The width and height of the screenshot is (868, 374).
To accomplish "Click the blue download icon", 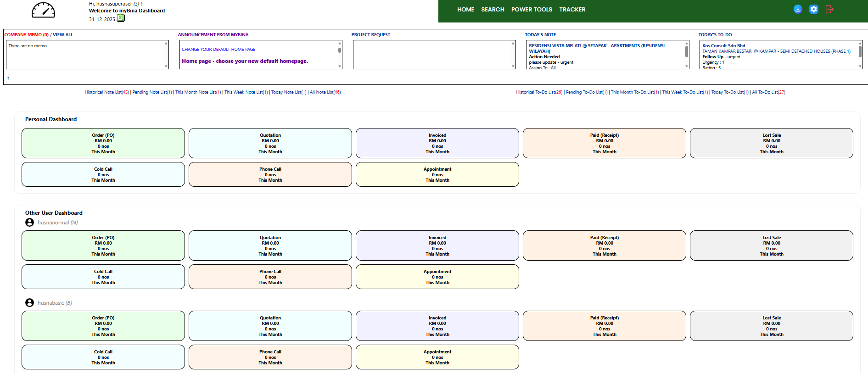I will click(798, 9).
